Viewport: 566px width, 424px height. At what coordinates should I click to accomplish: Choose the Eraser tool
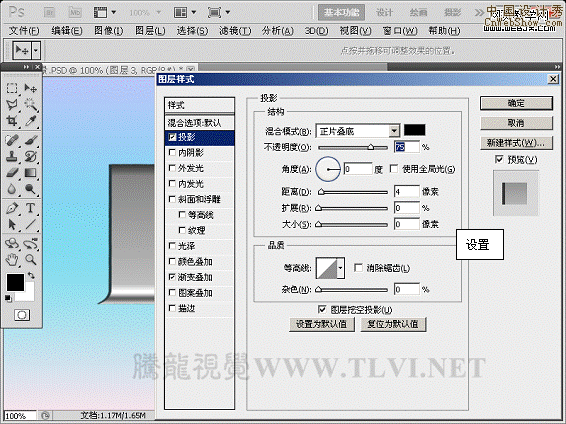[x=12, y=173]
